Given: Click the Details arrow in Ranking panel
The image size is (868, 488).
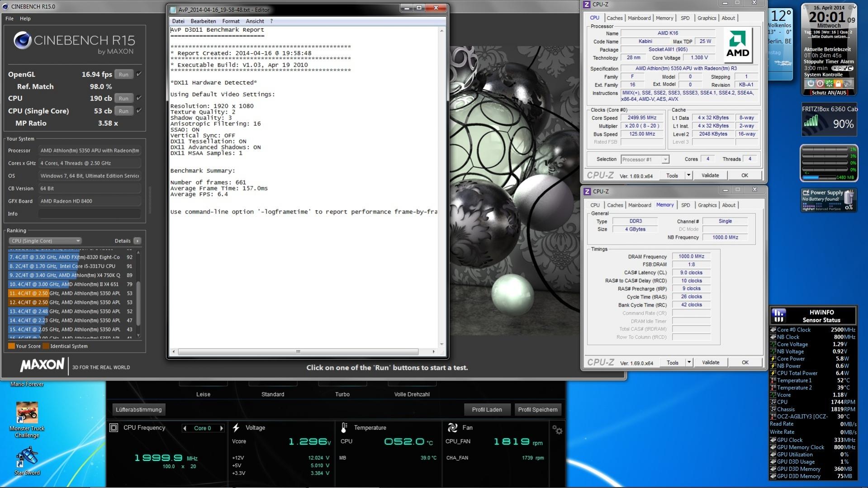Looking at the screenshot, I should (x=138, y=241).
